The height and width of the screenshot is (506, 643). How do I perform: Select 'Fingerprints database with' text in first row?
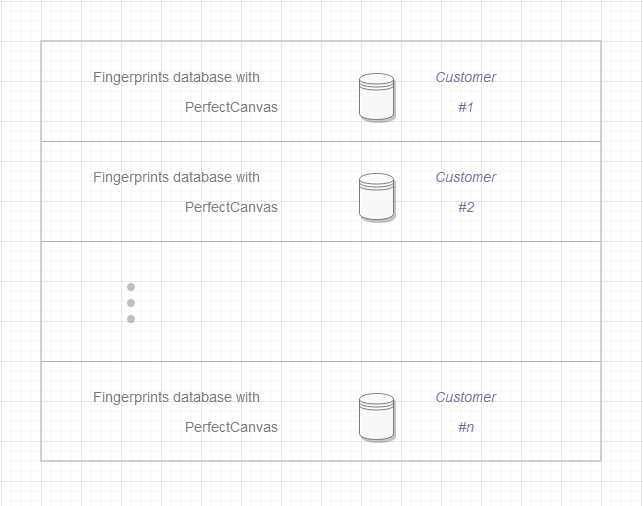(176, 77)
